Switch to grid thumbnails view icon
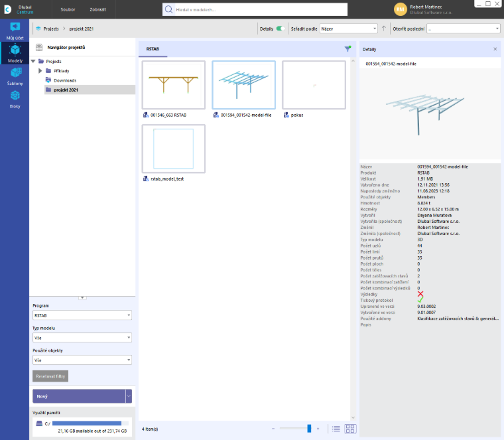 pyautogui.click(x=350, y=429)
